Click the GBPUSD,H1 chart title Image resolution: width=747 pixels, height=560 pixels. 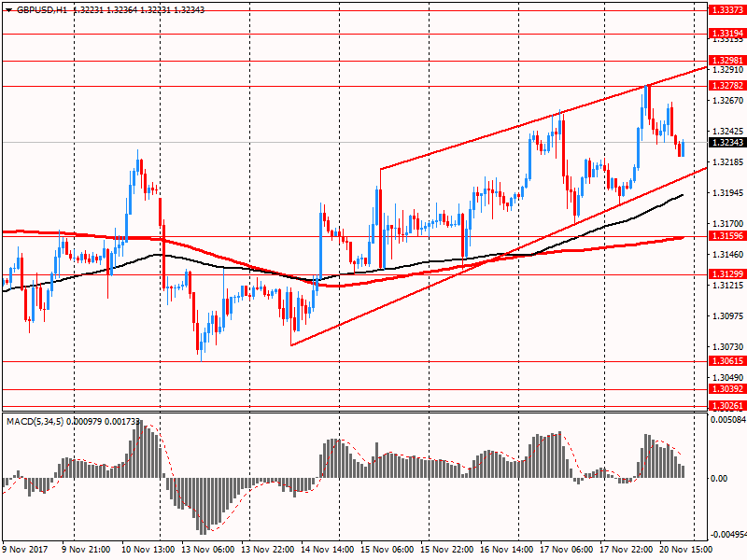42,10
